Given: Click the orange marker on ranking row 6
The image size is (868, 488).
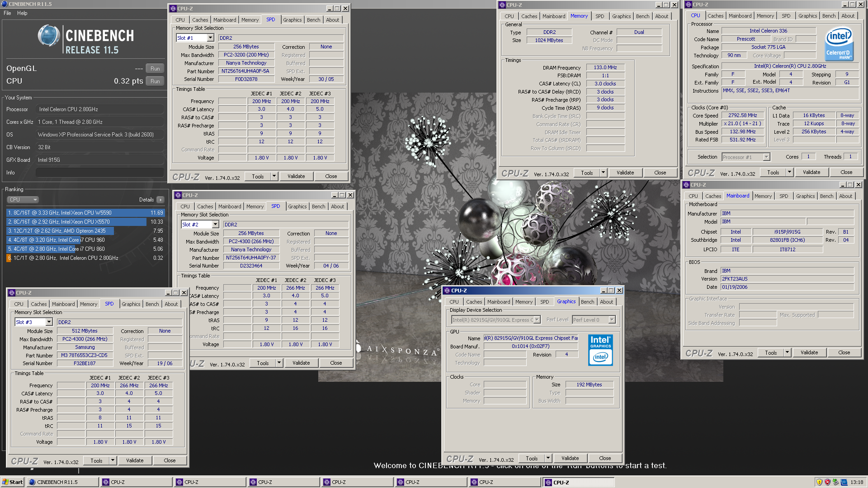Looking at the screenshot, I should click(x=9, y=258).
